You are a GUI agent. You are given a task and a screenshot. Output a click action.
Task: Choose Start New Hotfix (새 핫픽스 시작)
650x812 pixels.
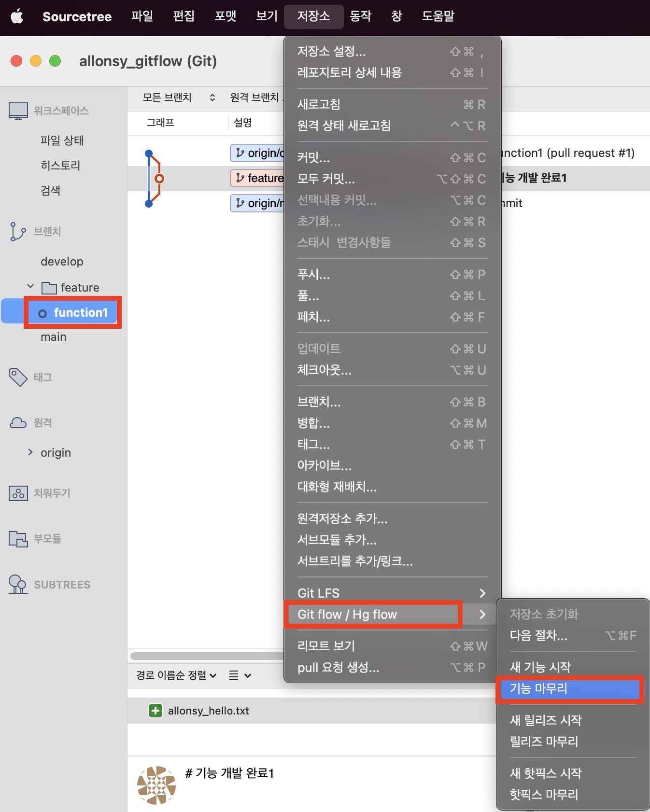573,773
